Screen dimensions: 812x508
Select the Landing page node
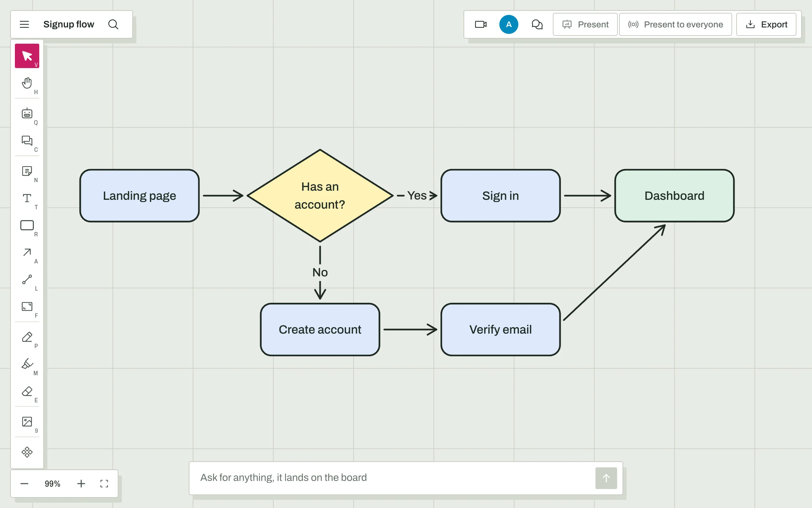[x=139, y=196]
